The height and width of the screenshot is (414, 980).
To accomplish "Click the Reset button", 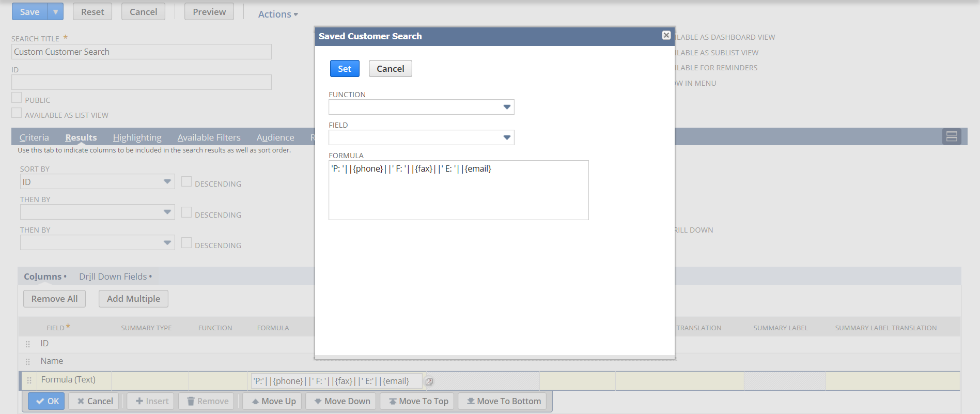I will pos(92,11).
